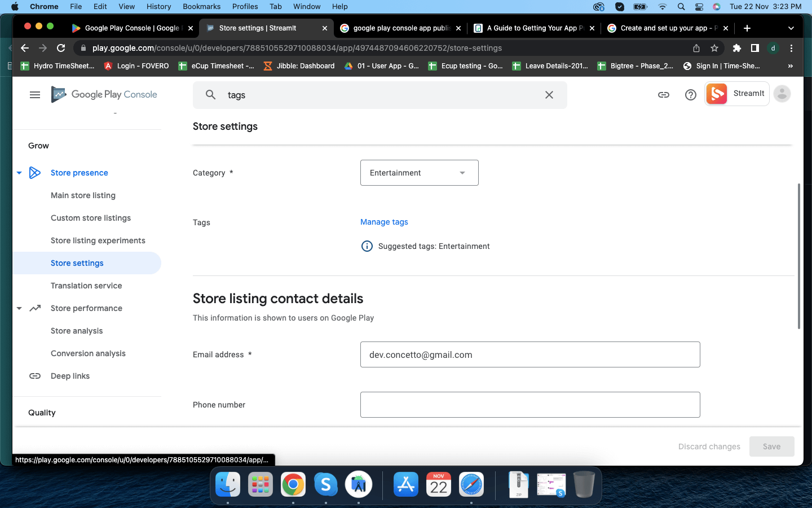Switch to the Google Play Console tab
Viewport: 812px width, 508px height.
133,28
